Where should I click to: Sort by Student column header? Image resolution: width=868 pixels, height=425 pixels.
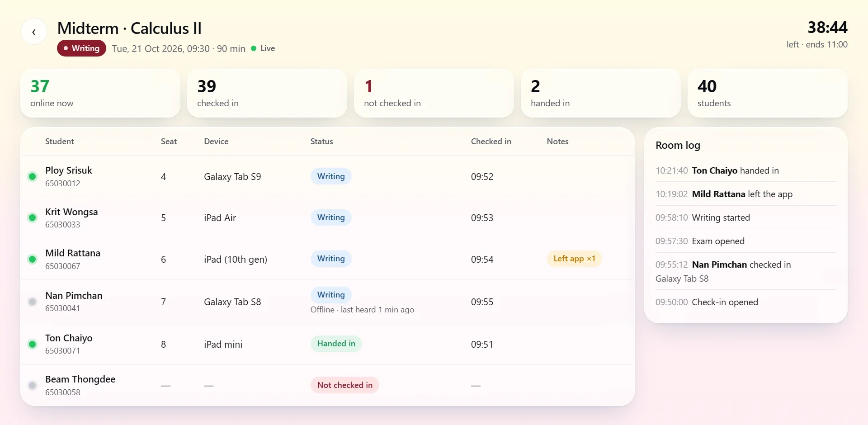pyautogui.click(x=60, y=142)
